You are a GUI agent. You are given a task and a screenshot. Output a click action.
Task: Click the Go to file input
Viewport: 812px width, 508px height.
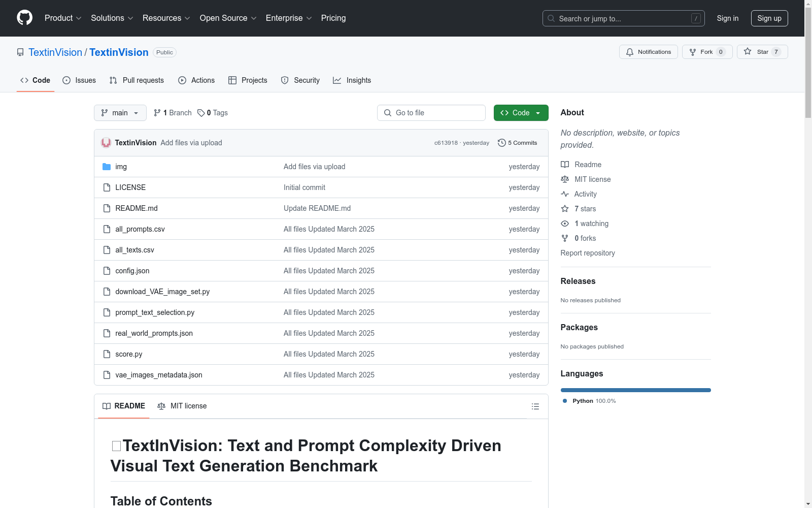pos(431,113)
